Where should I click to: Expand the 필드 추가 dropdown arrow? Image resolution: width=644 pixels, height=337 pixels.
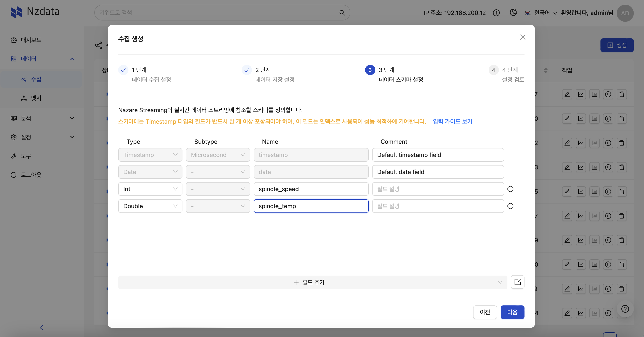click(500, 282)
